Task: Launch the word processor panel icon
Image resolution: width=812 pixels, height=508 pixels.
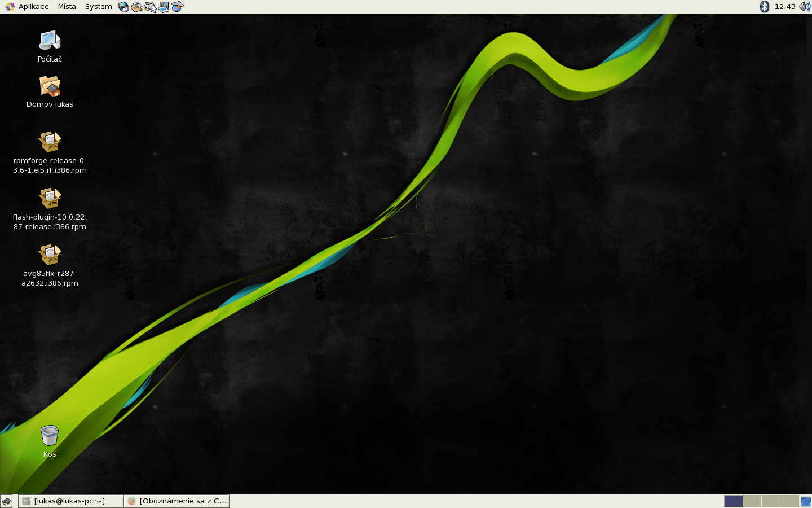Action: [151, 7]
